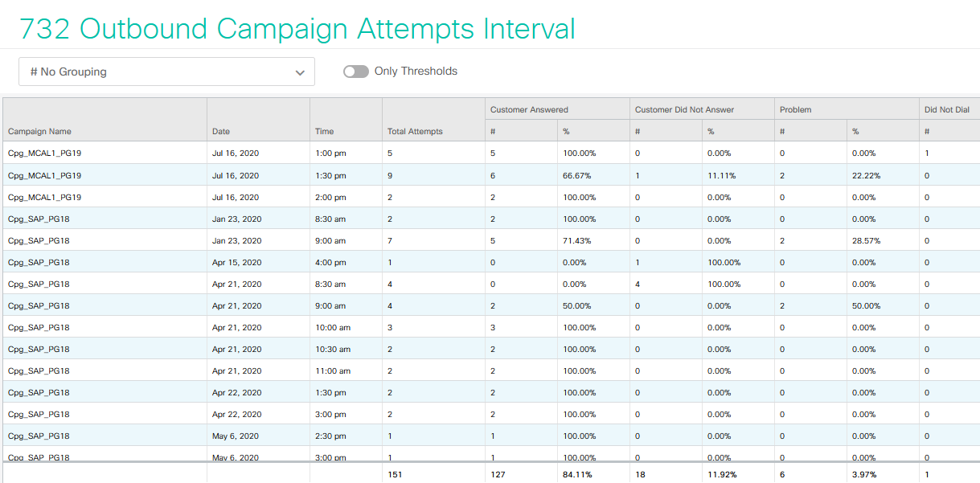Click the 11:00 am time cell
Viewport: 980px width, 483px height.
(x=333, y=370)
